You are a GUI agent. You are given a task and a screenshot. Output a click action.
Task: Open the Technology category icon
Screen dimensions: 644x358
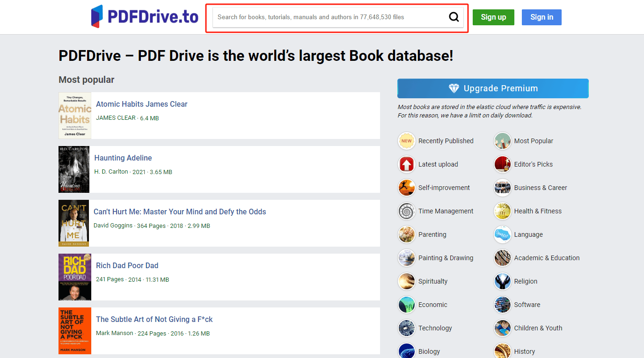406,328
